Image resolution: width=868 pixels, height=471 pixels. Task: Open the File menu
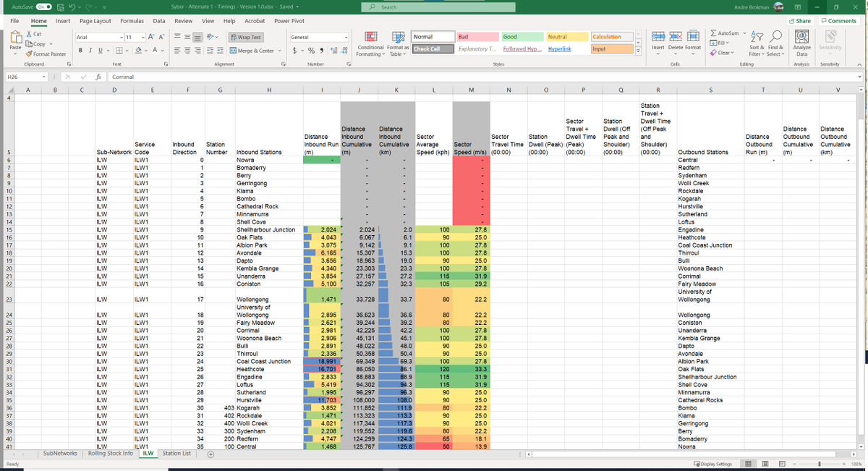coord(14,22)
